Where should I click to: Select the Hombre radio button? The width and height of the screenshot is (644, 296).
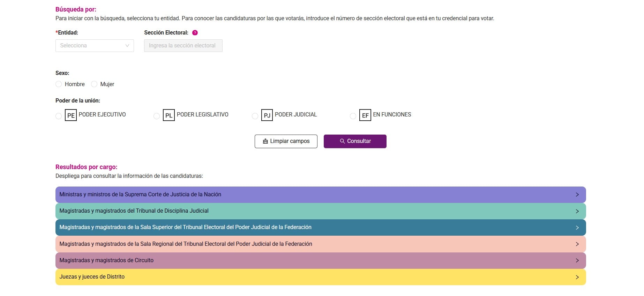point(59,84)
